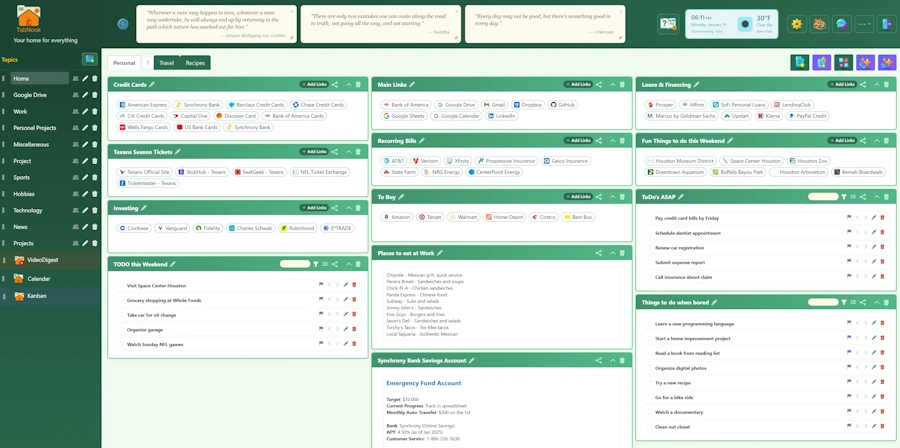The image size is (900, 448).
Task: Open the Technology topic in sidebar
Action: (28, 211)
